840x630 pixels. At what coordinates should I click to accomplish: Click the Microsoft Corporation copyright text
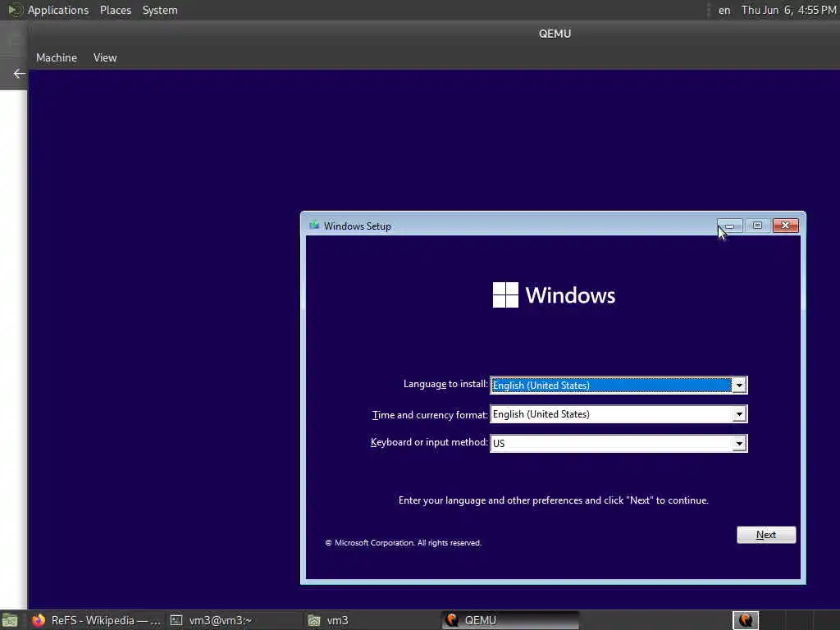coord(403,543)
